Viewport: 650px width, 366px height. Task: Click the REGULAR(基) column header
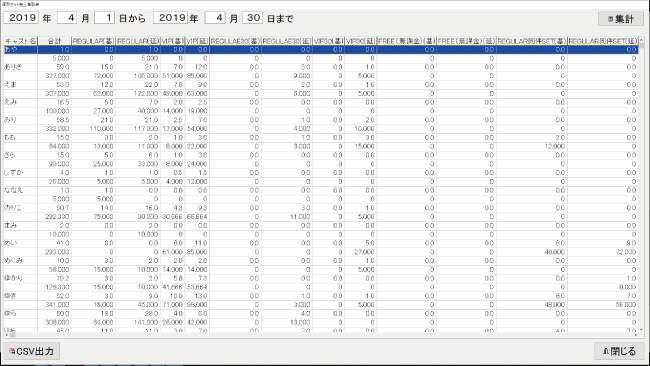(x=93, y=41)
